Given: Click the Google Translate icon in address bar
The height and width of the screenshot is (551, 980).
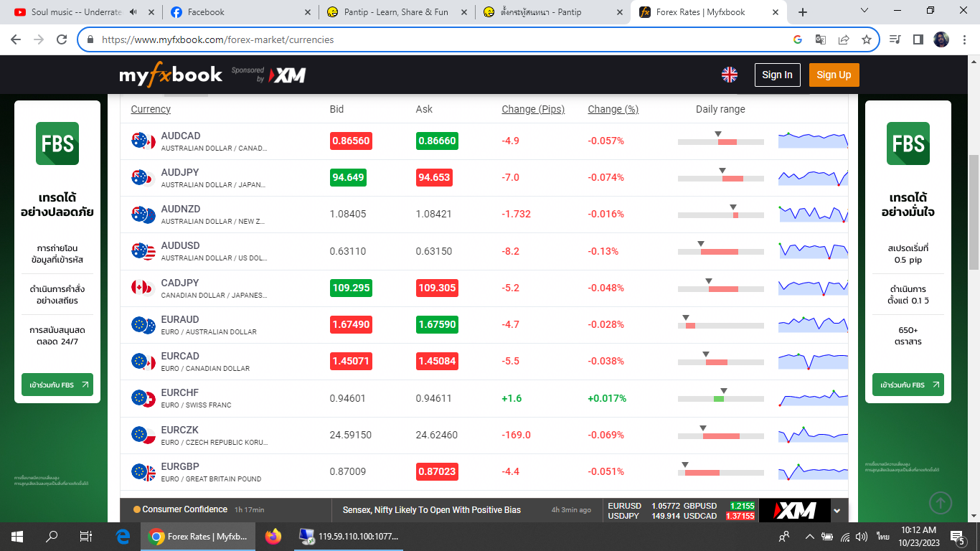Looking at the screenshot, I should coord(821,39).
